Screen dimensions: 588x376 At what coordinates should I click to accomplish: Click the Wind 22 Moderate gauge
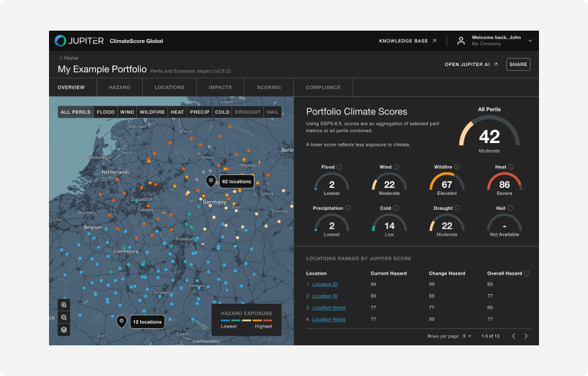click(389, 183)
